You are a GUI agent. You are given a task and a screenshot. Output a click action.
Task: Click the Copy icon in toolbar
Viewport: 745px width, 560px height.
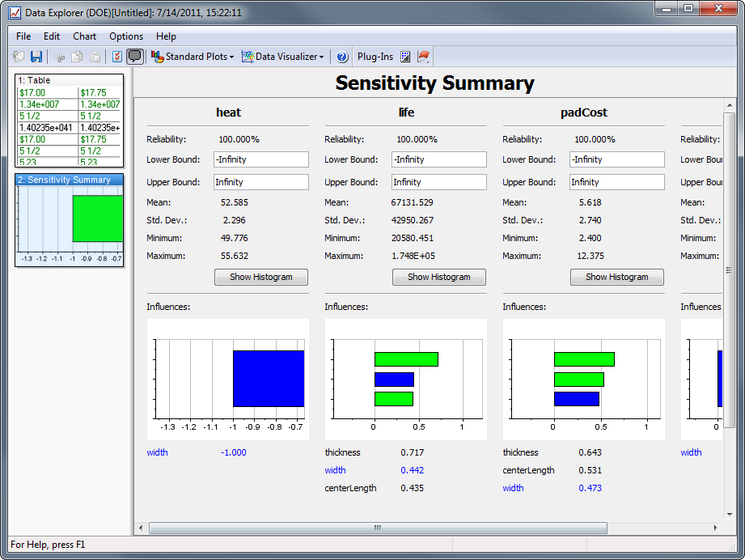(77, 57)
